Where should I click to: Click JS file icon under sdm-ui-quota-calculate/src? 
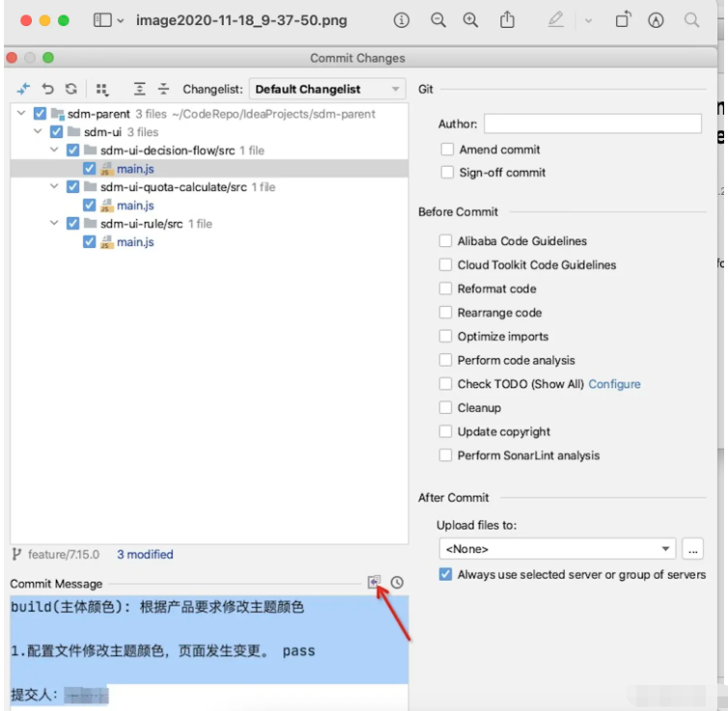tap(107, 205)
